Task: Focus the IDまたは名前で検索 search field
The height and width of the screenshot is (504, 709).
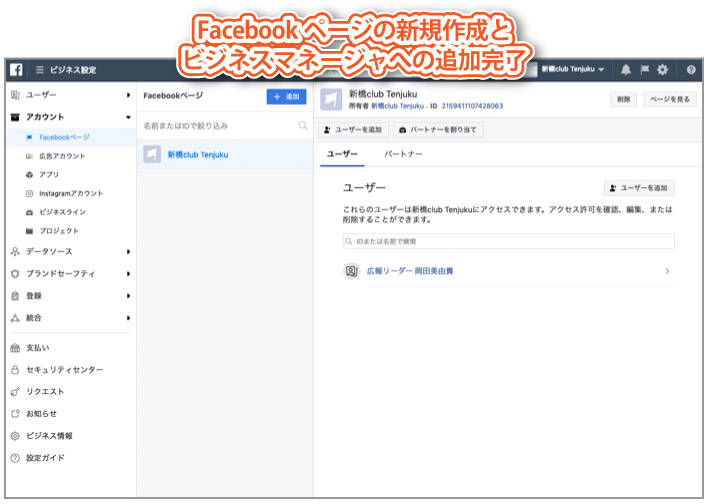Action: click(509, 241)
